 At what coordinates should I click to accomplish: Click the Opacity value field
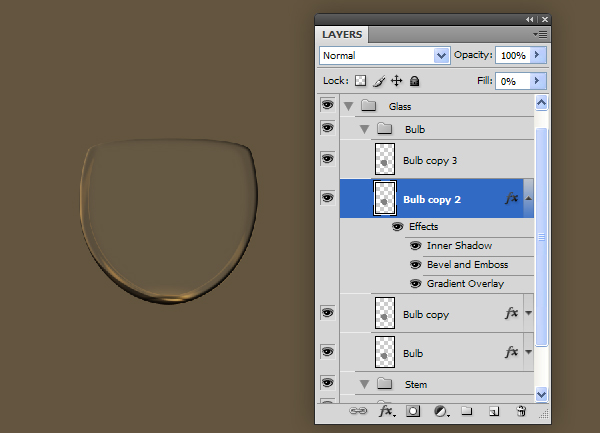click(x=513, y=55)
